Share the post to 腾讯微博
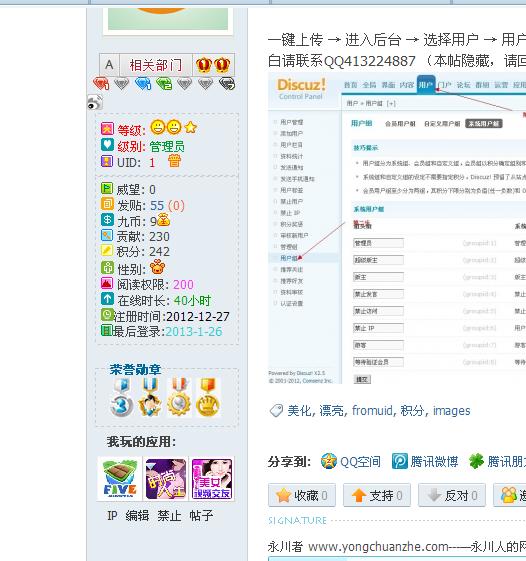Viewport: 526px width, 561px height. pos(434,462)
